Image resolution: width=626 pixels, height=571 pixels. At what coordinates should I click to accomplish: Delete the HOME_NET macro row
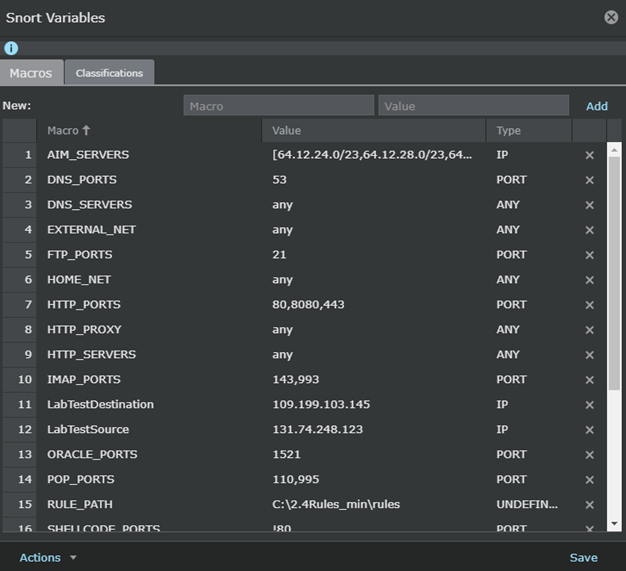[x=589, y=280]
